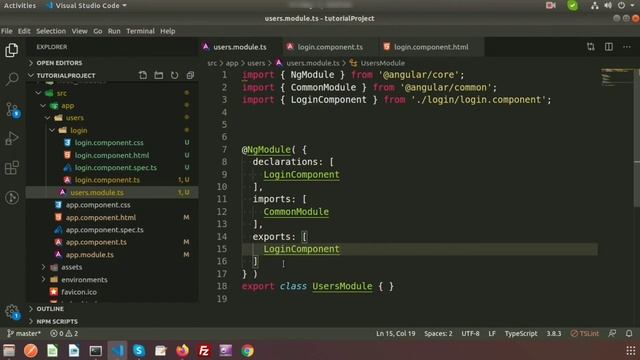Open the Extensions view
The width and height of the screenshot is (640, 360).
coord(11,168)
